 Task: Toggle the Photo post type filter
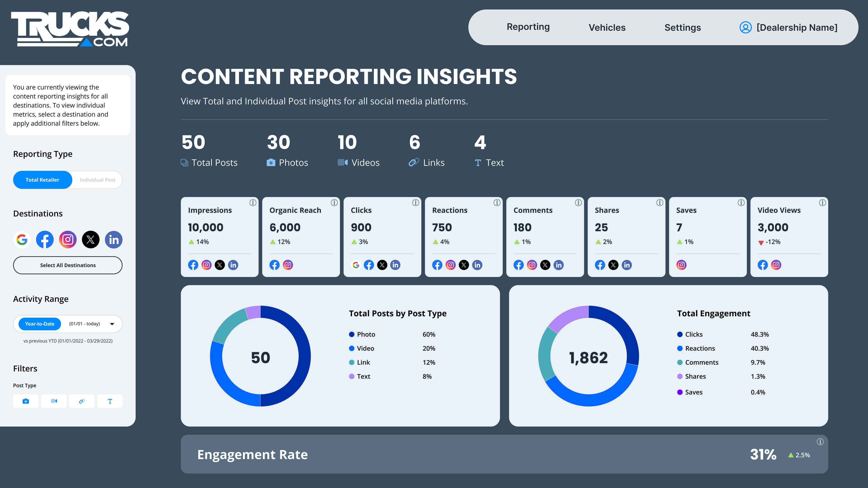pos(26,401)
